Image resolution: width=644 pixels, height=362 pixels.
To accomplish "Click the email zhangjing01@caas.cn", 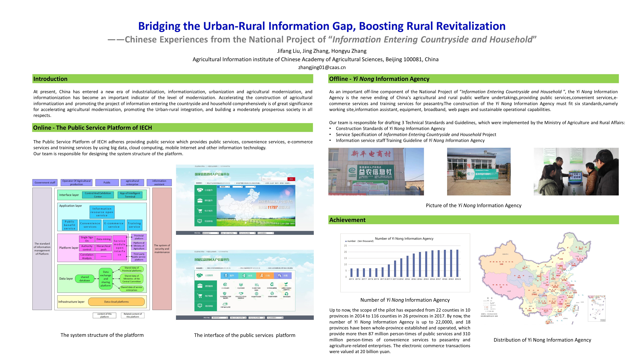I will pyautogui.click(x=322, y=67).
